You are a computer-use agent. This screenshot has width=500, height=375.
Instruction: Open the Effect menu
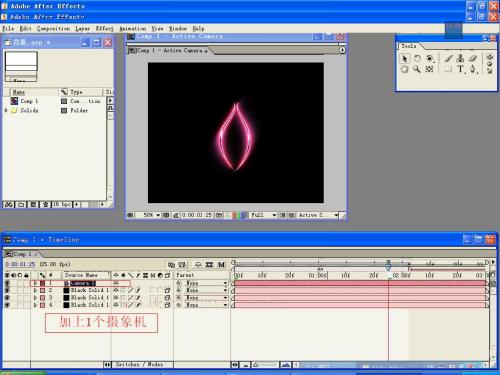tap(104, 29)
